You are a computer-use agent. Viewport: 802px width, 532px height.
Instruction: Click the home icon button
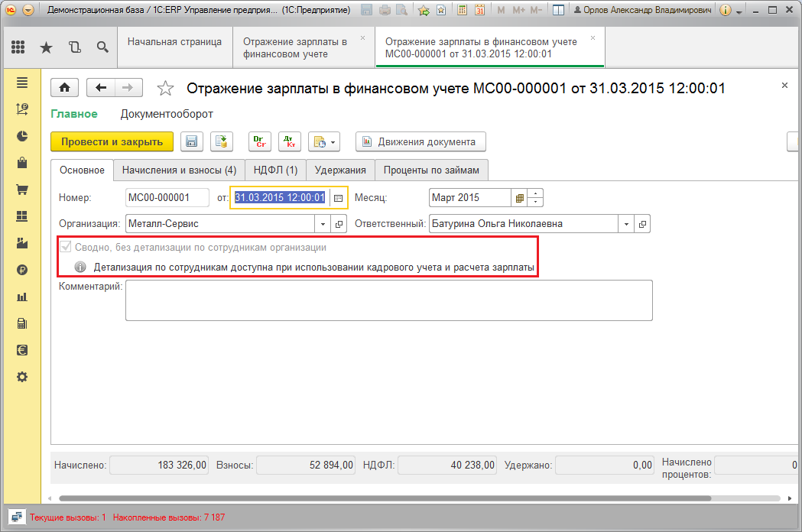coord(64,88)
